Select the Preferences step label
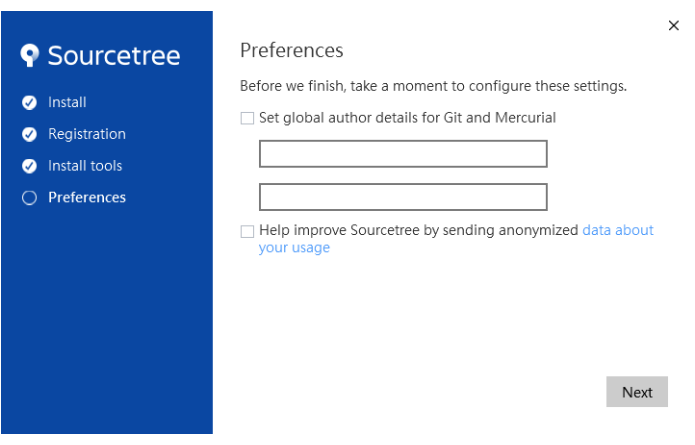 (x=87, y=198)
